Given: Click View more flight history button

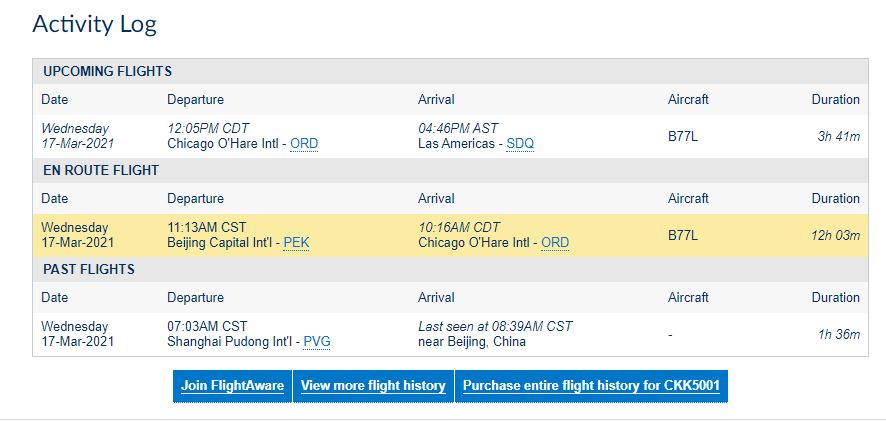Looking at the screenshot, I should tap(373, 386).
